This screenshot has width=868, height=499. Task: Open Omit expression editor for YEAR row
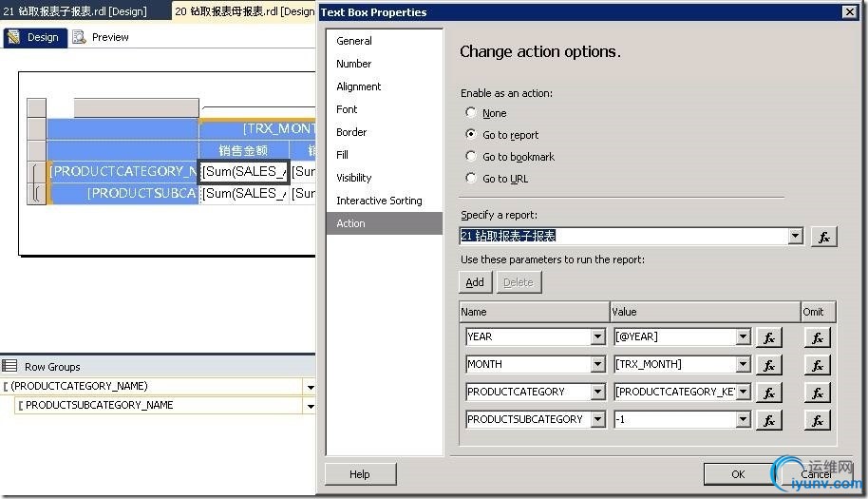[x=817, y=337]
